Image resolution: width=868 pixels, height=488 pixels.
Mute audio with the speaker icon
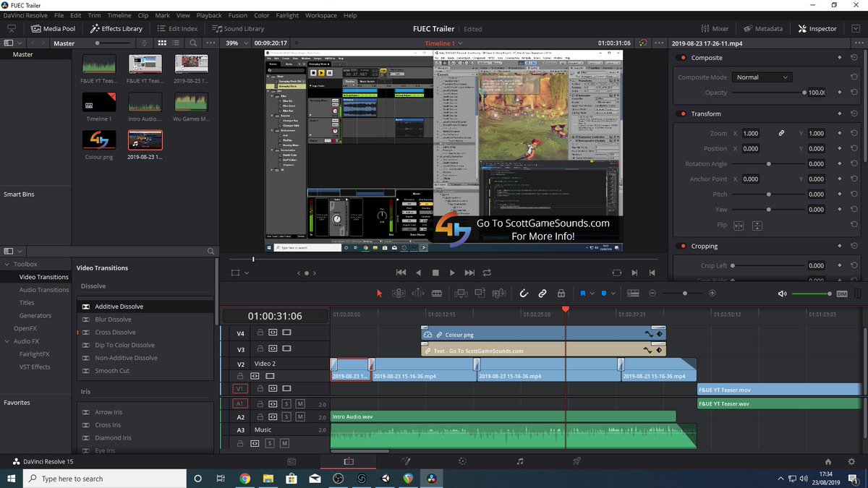pos(782,294)
